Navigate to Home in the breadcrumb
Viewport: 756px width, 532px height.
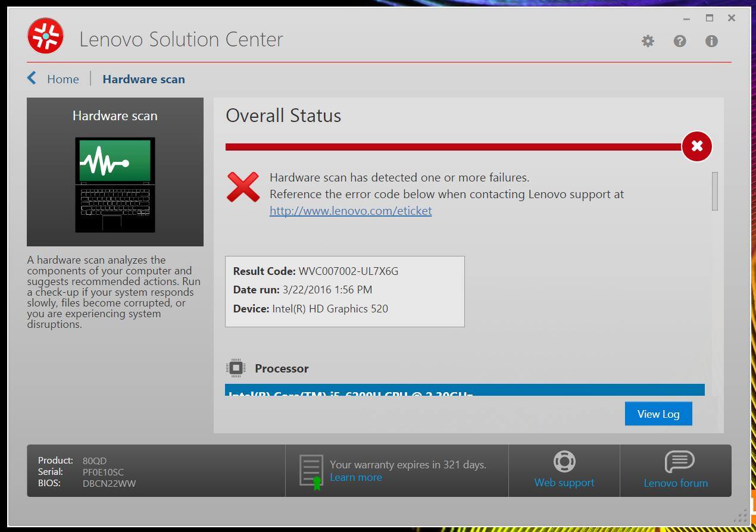pos(63,79)
